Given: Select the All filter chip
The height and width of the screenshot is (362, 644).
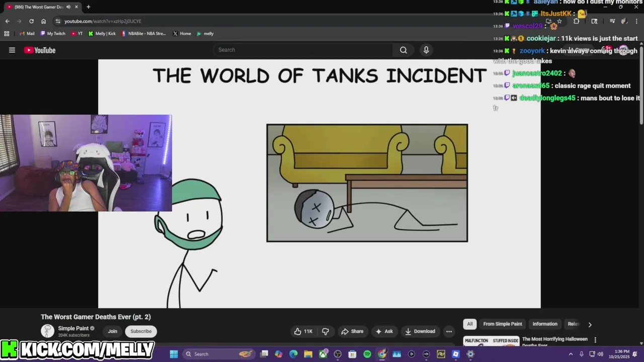Looking at the screenshot, I should pyautogui.click(x=470, y=324).
